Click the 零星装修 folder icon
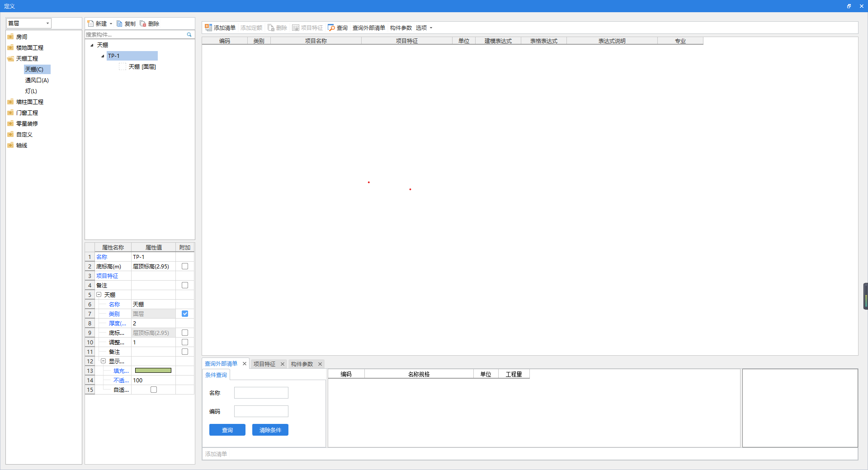This screenshot has width=868, height=470. (10, 123)
